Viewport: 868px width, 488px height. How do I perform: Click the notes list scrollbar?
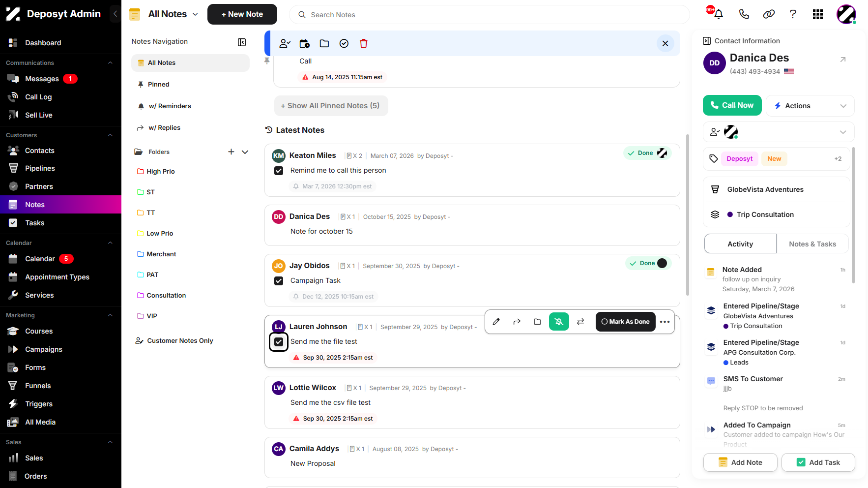pos(687,214)
